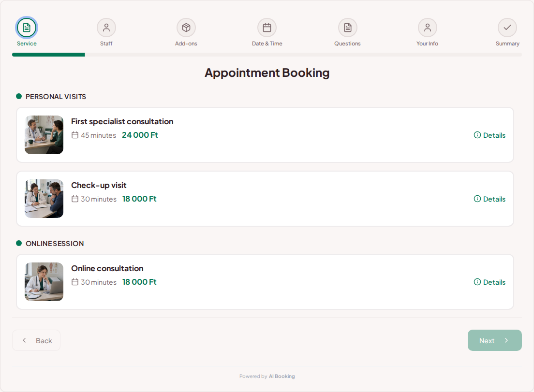The width and height of the screenshot is (534, 392).
Task: Click info icon beside First specialist consultation Details
Action: [477, 135]
